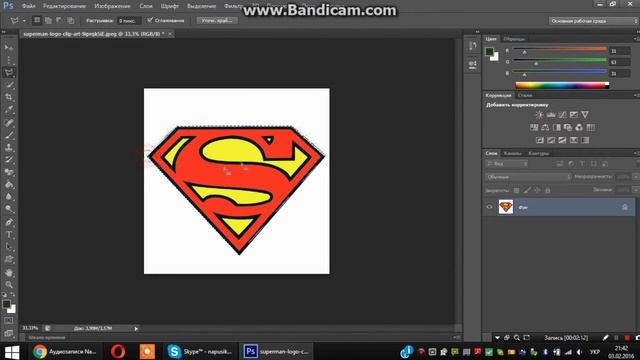
Task: Open the layer blending mode dropdown
Action: coord(528,177)
